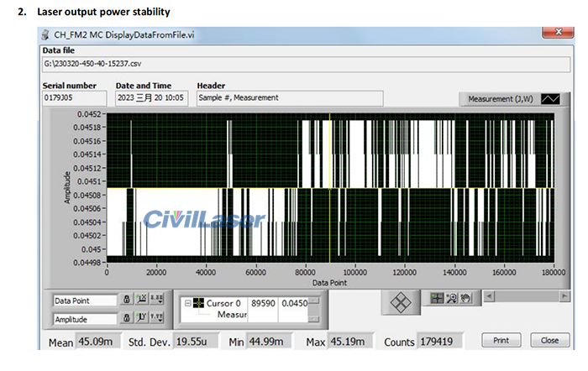Toggle the Amplitude axis autoscale lock

(x=126, y=318)
